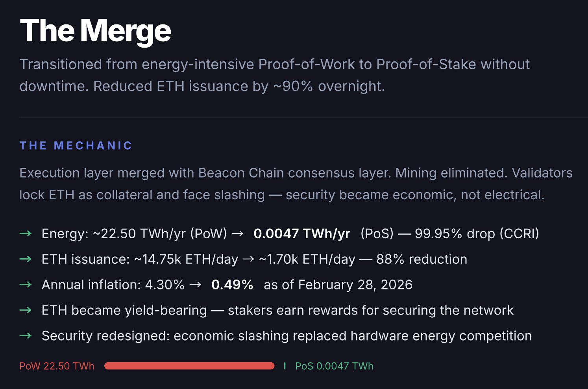
Task: Select the 'The Merge' title heading
Action: (x=95, y=31)
